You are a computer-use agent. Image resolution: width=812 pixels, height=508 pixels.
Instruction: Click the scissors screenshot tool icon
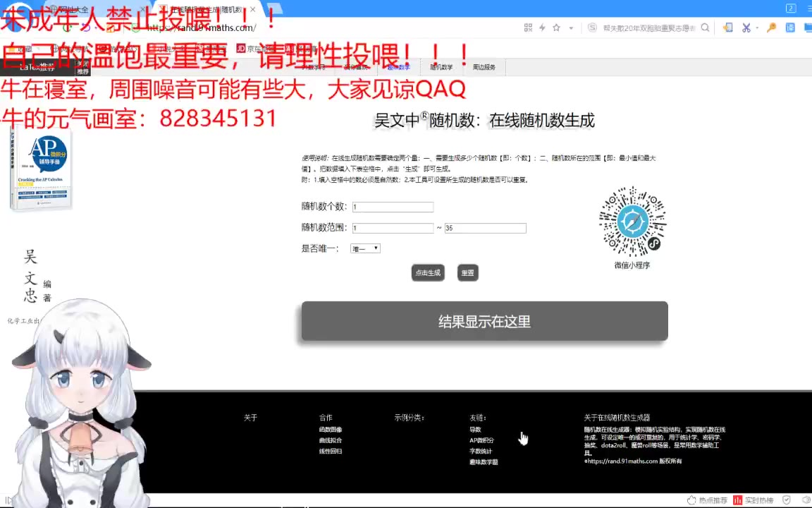click(x=746, y=28)
